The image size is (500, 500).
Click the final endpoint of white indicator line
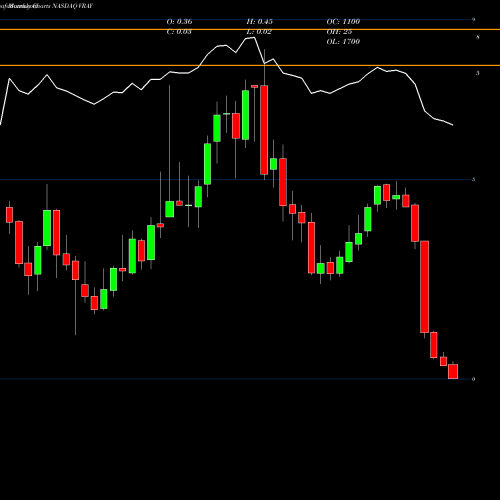coord(453,125)
